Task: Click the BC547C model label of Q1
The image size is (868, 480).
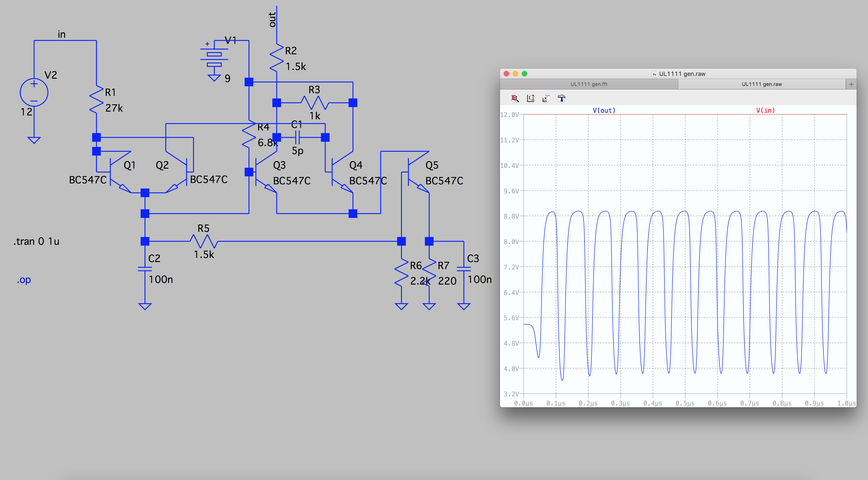Action: (x=88, y=180)
